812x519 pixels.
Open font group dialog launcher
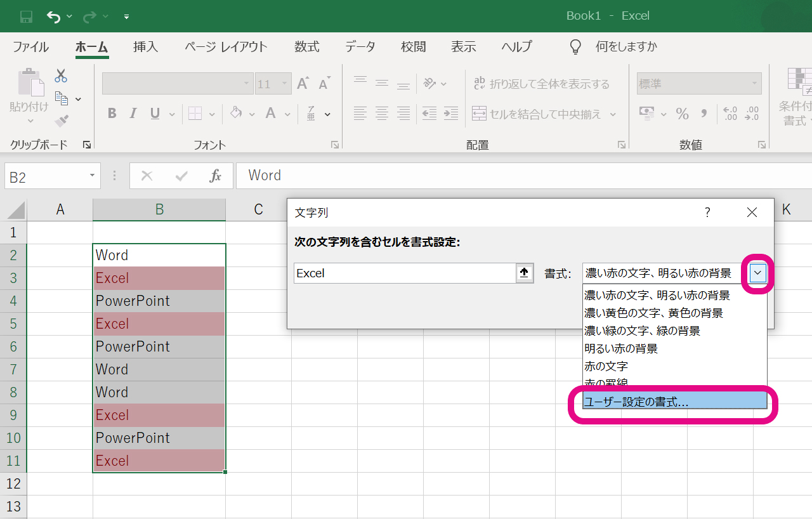click(334, 145)
